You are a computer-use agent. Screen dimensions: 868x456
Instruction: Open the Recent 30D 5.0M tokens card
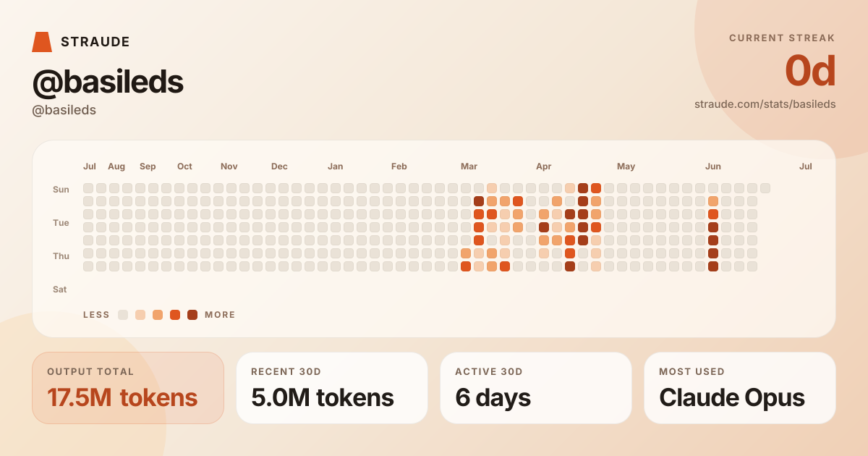[332, 388]
